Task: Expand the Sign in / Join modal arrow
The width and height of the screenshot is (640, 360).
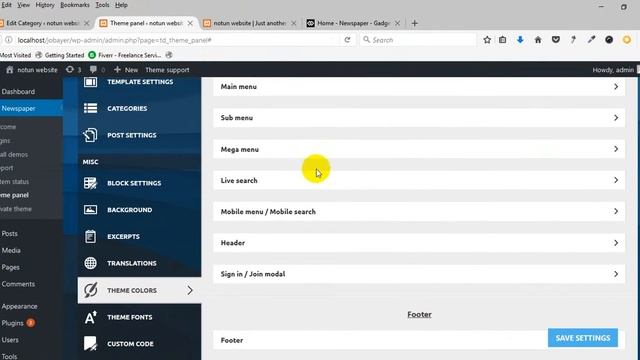Action: tap(616, 274)
